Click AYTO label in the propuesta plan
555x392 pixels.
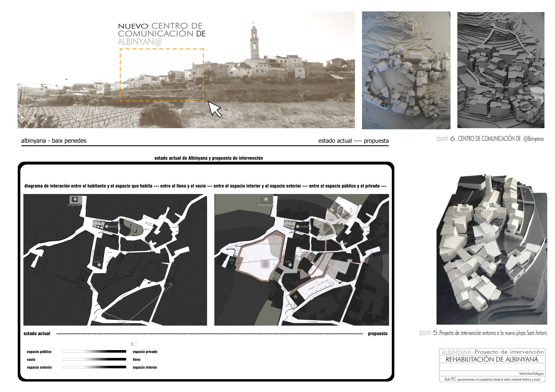click(x=288, y=262)
